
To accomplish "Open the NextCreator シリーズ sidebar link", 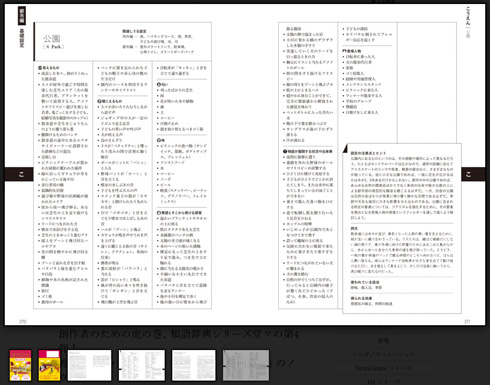I will [383, 368].
